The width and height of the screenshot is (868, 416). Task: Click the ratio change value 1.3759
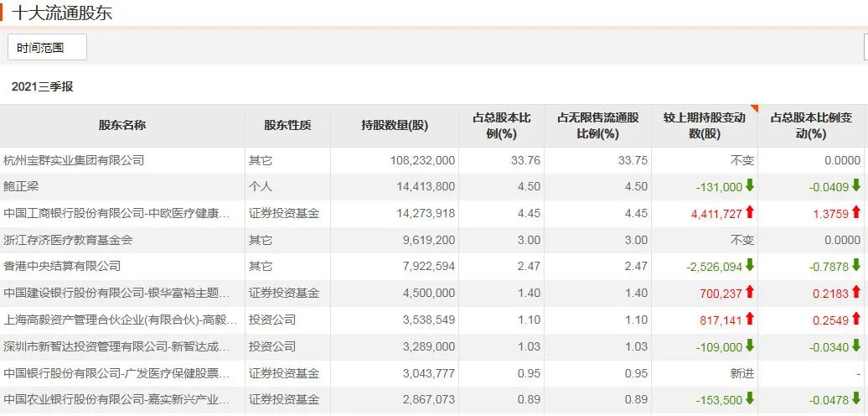pyautogui.click(x=830, y=213)
